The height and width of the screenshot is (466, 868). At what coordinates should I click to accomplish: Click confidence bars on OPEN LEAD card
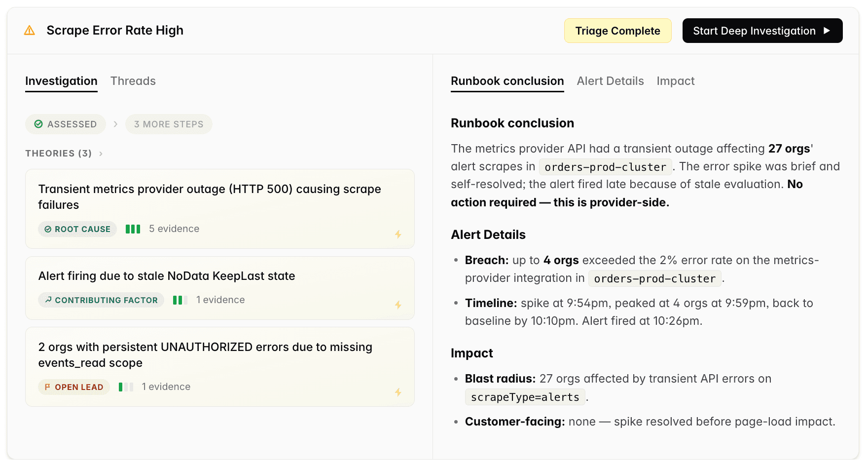point(126,387)
